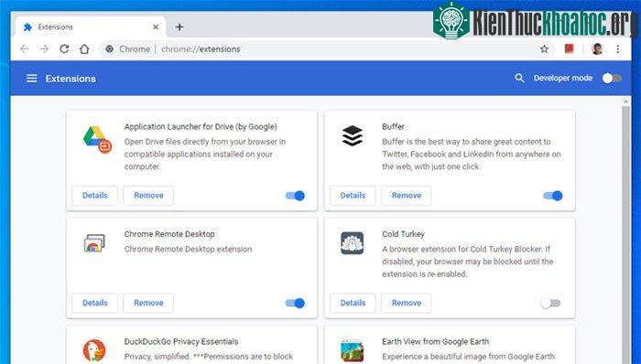Open Details for Application Launcher for Drive

95,196
